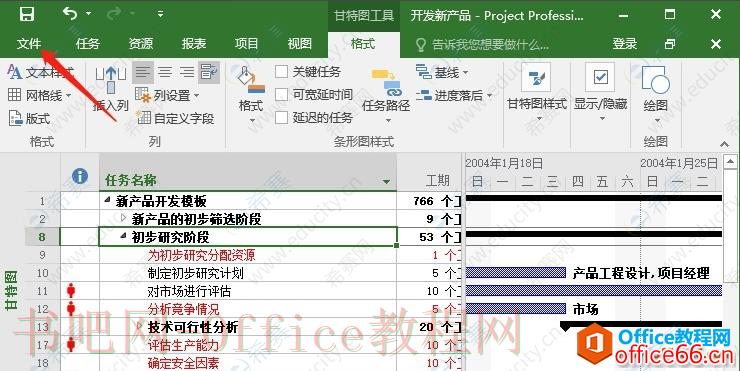Viewport: 740px width, 371px height.
Task: Select the 制定初步研究计划 task
Action: [x=195, y=273]
